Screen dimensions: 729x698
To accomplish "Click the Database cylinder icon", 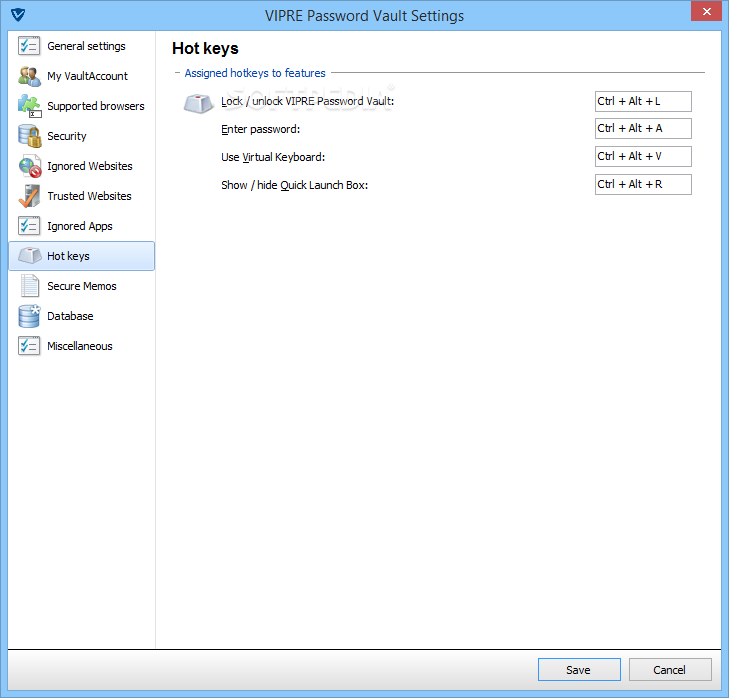I will pos(29,316).
